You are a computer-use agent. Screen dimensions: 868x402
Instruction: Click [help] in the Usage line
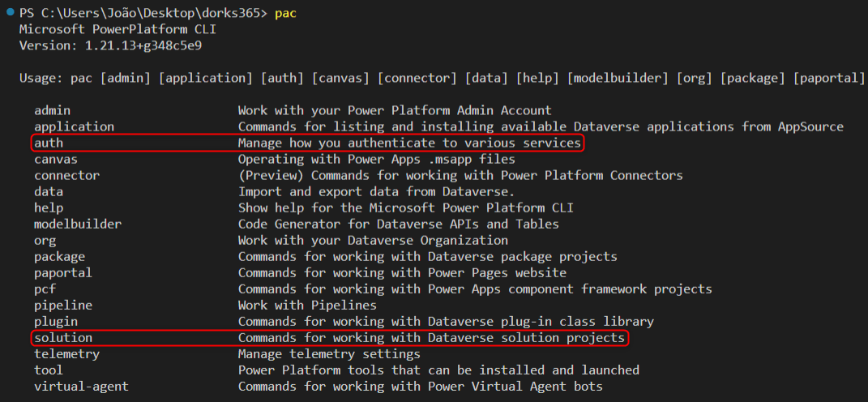tap(537, 78)
